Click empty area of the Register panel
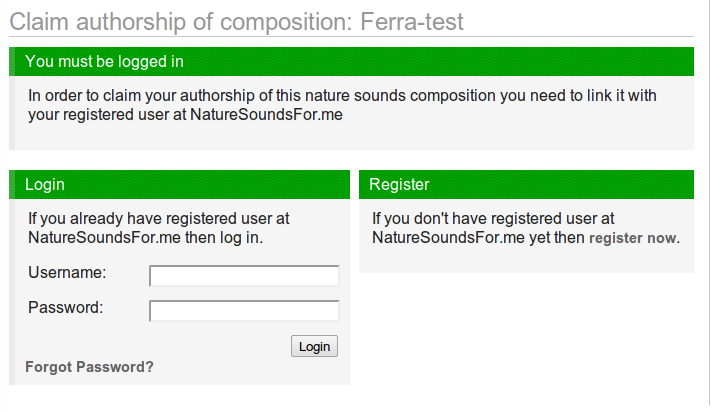This screenshot has height=412, width=719. [x=525, y=262]
